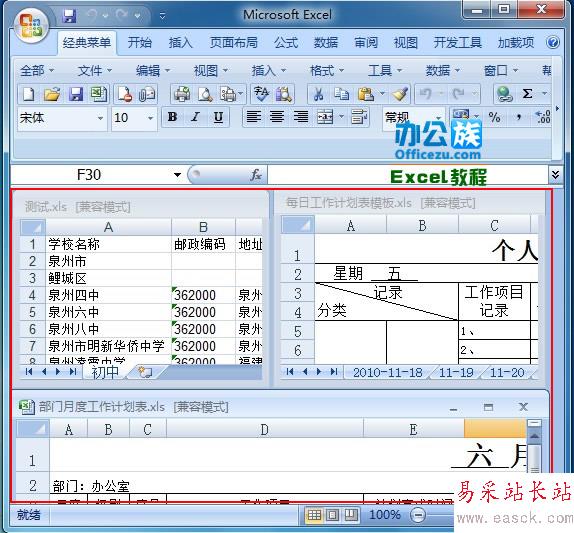The height and width of the screenshot is (533, 574).
Task: Run the Spelling check icon
Action: [262, 94]
